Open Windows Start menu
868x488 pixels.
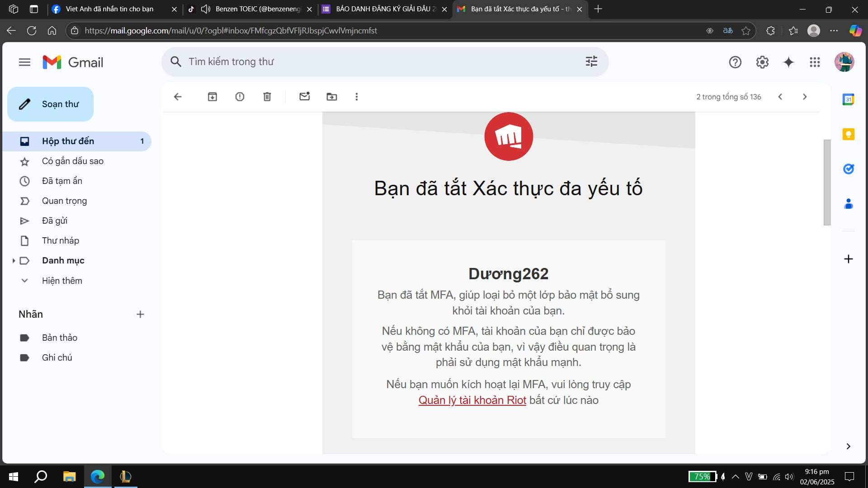tap(14, 476)
